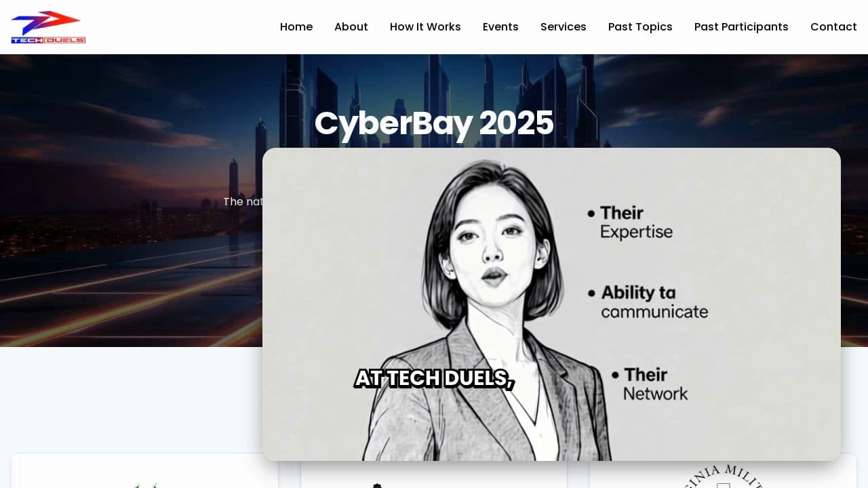This screenshot has height=488, width=868.
Task: Navigate to Events
Action: 500,27
